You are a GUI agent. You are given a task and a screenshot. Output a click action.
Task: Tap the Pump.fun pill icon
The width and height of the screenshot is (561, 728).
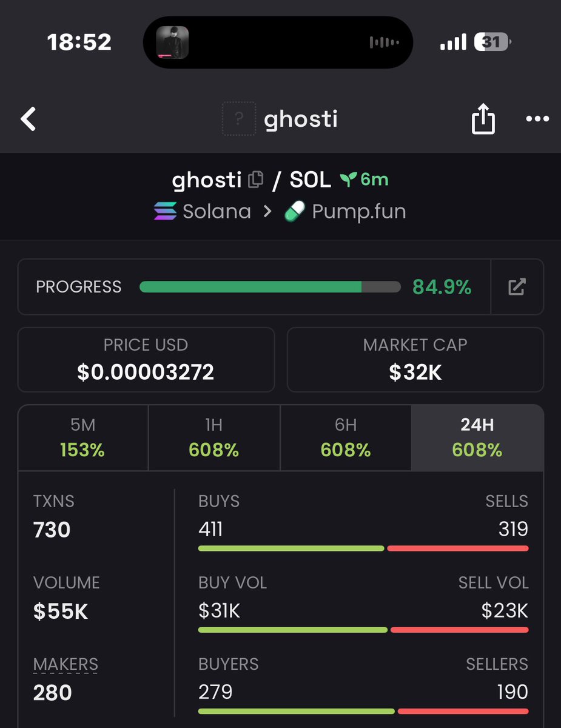(x=295, y=211)
